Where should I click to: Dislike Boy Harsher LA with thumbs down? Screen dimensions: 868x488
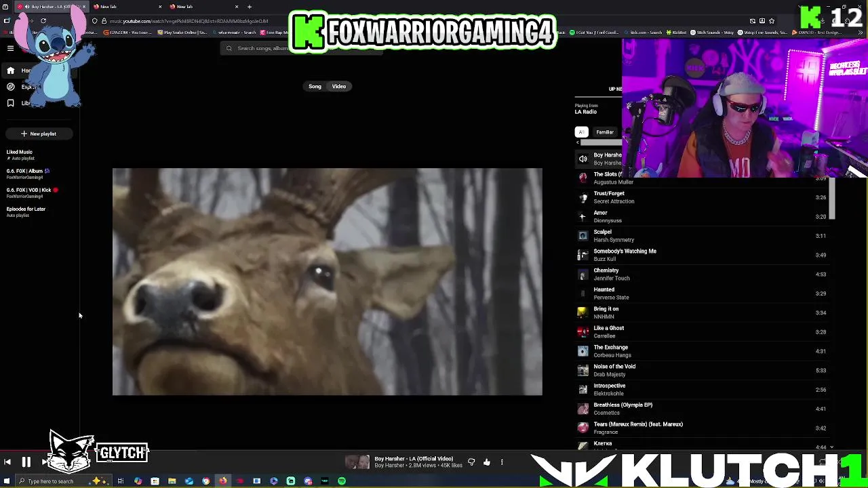pyautogui.click(x=471, y=462)
